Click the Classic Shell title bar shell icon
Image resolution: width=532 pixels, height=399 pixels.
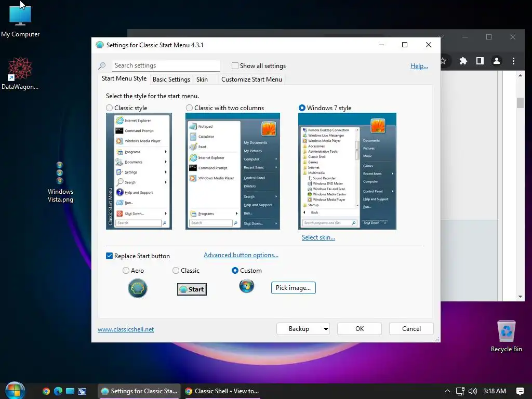[99, 45]
